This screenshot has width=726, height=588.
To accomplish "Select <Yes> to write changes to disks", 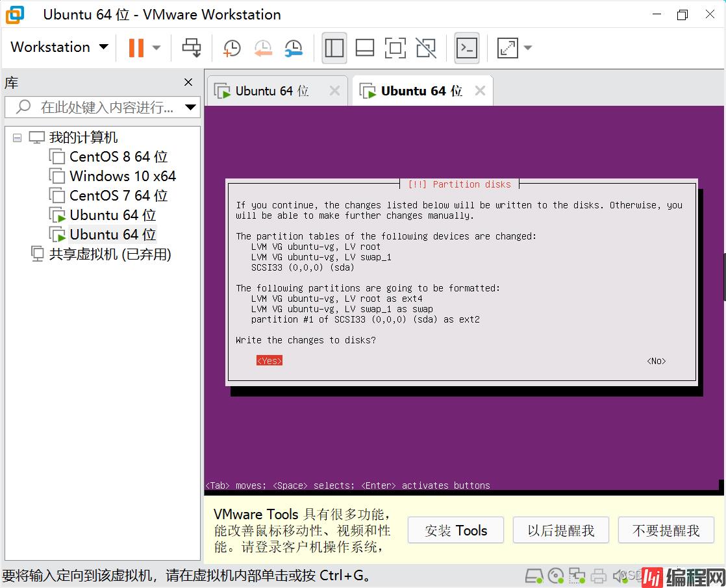I will [x=269, y=361].
